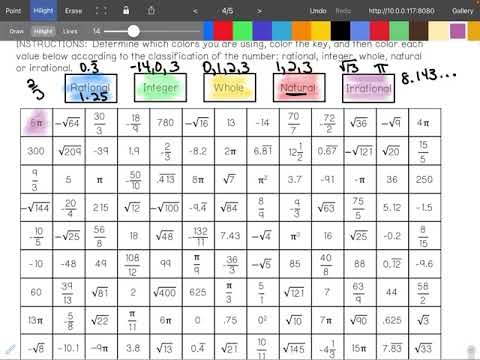
Task: Select the Hilight sub-mode option
Action: point(43,31)
